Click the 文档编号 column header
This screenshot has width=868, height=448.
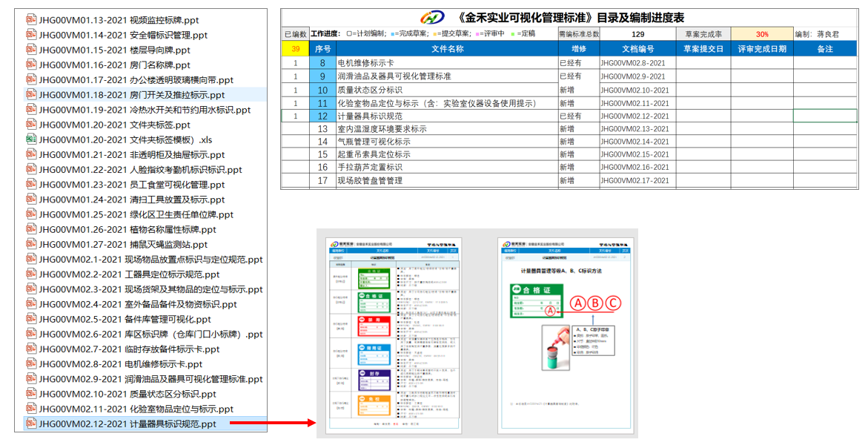tap(637, 49)
